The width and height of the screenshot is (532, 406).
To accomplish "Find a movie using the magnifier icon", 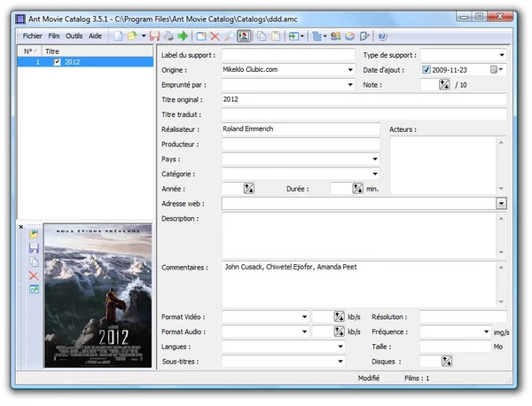I will pos(229,36).
